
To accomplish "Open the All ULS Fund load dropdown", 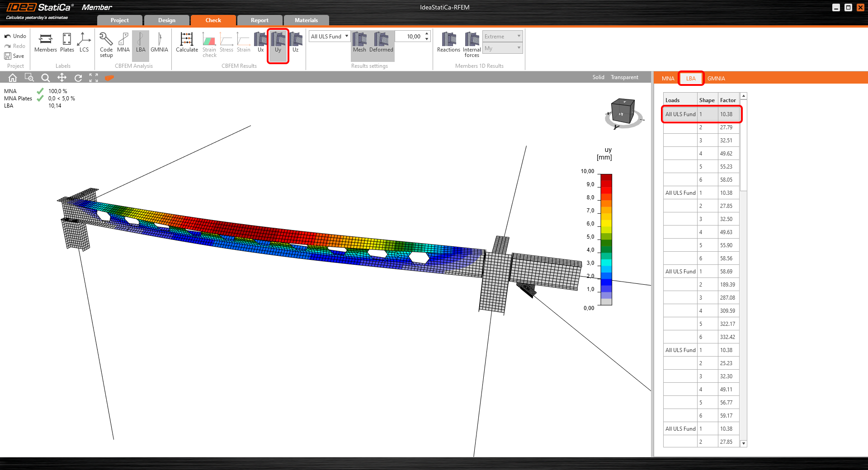I will click(330, 37).
